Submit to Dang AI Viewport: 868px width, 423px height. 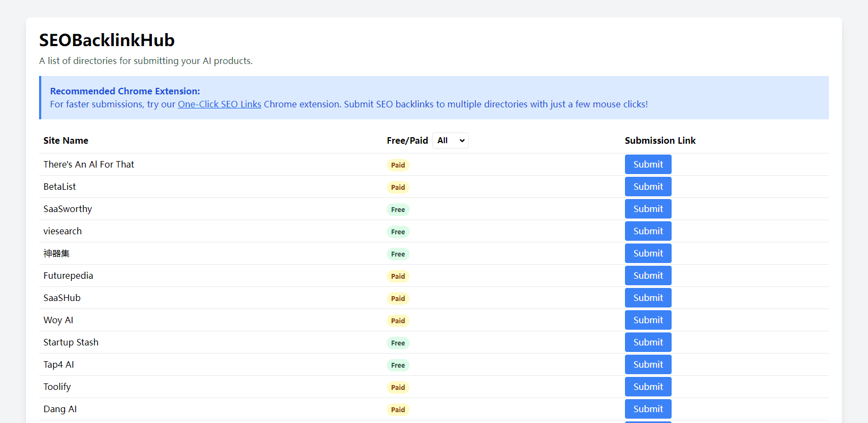pyautogui.click(x=648, y=409)
